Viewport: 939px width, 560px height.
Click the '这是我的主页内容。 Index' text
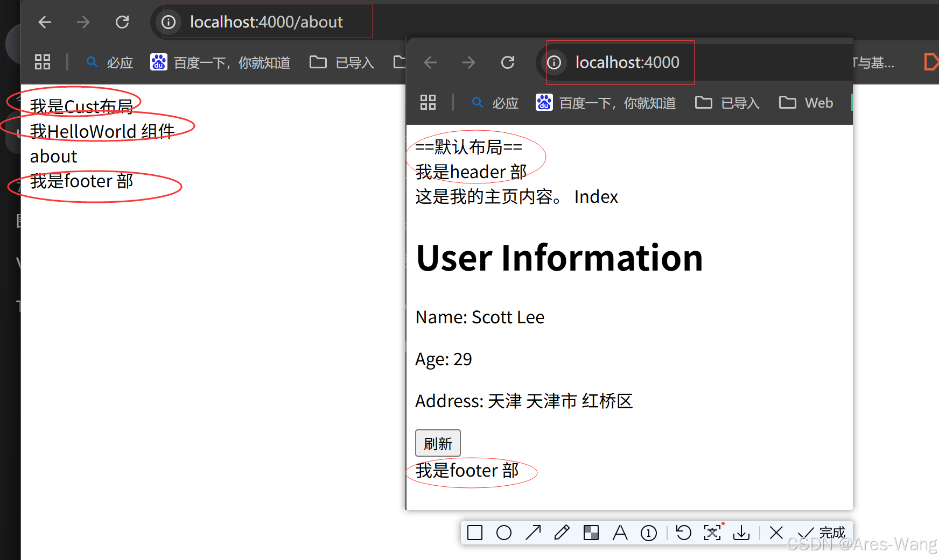pyautogui.click(x=516, y=197)
